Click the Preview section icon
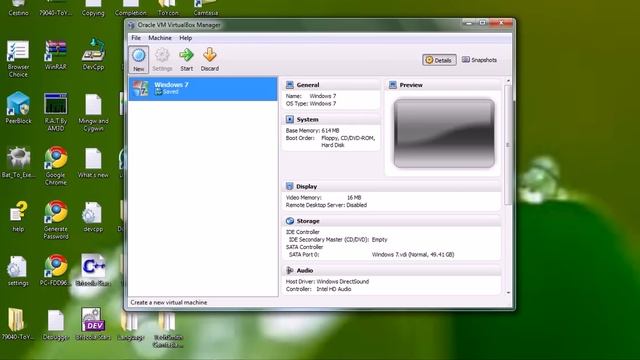Image resolution: width=640 pixels, height=360 pixels. [393, 85]
